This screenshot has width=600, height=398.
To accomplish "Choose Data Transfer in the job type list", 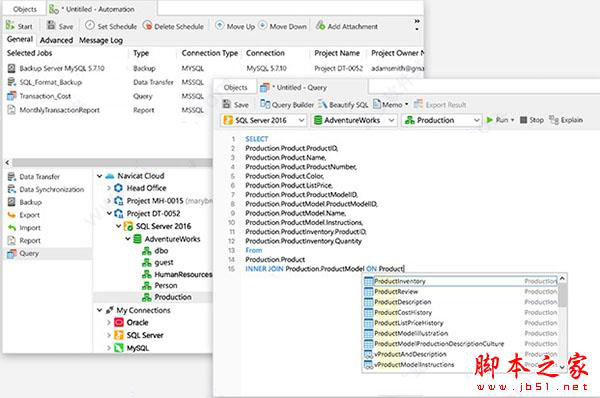I will (x=39, y=176).
